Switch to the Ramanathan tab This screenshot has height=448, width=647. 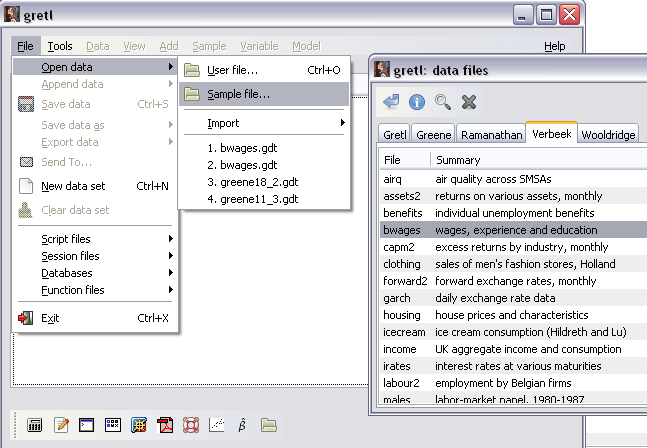(x=491, y=134)
